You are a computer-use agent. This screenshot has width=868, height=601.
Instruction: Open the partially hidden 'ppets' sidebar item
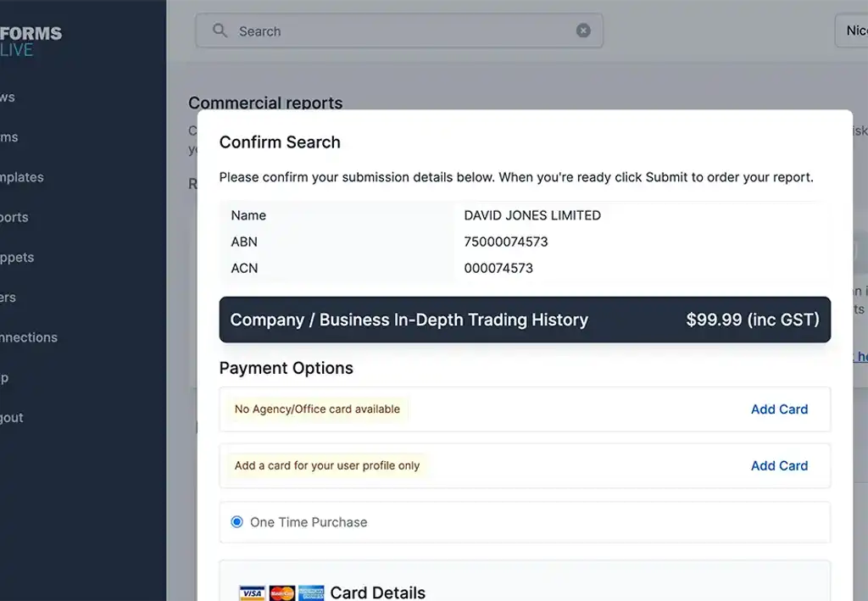(17, 258)
